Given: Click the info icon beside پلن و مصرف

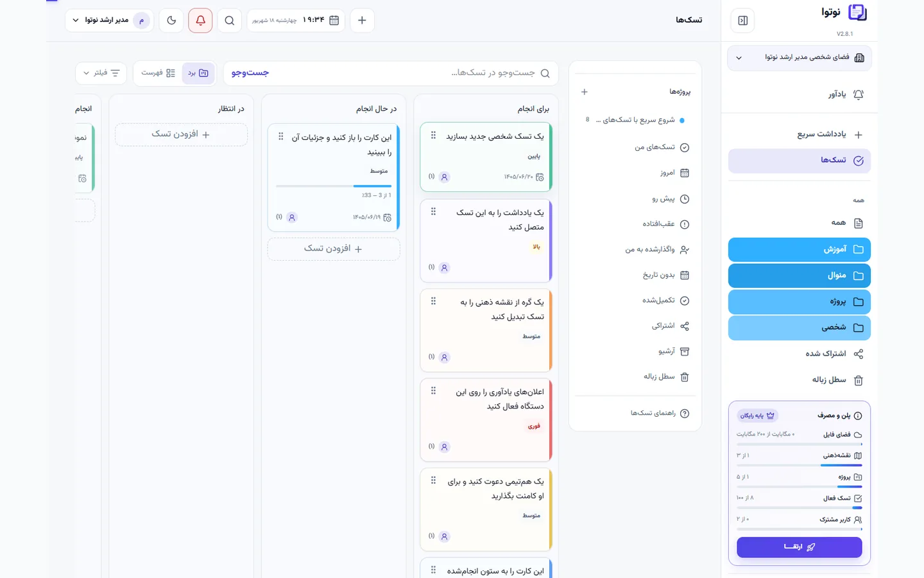Looking at the screenshot, I should (x=858, y=416).
